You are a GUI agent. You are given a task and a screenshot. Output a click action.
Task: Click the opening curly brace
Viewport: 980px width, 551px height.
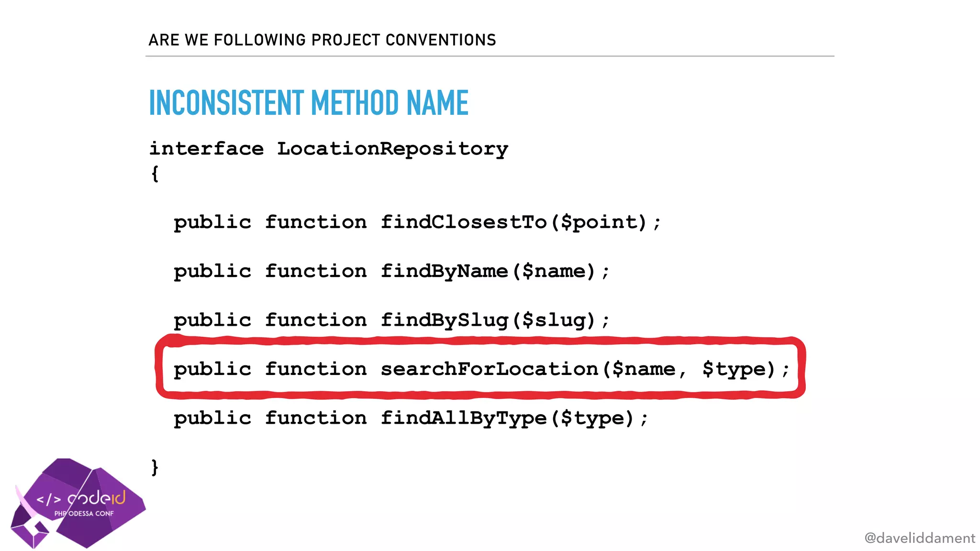pyautogui.click(x=155, y=174)
